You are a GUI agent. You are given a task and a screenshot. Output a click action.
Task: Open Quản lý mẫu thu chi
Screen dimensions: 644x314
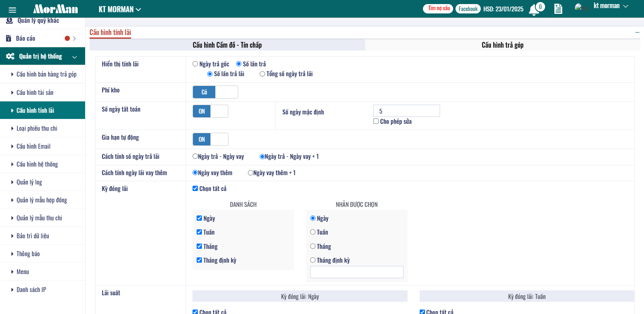pyautogui.click(x=43, y=218)
